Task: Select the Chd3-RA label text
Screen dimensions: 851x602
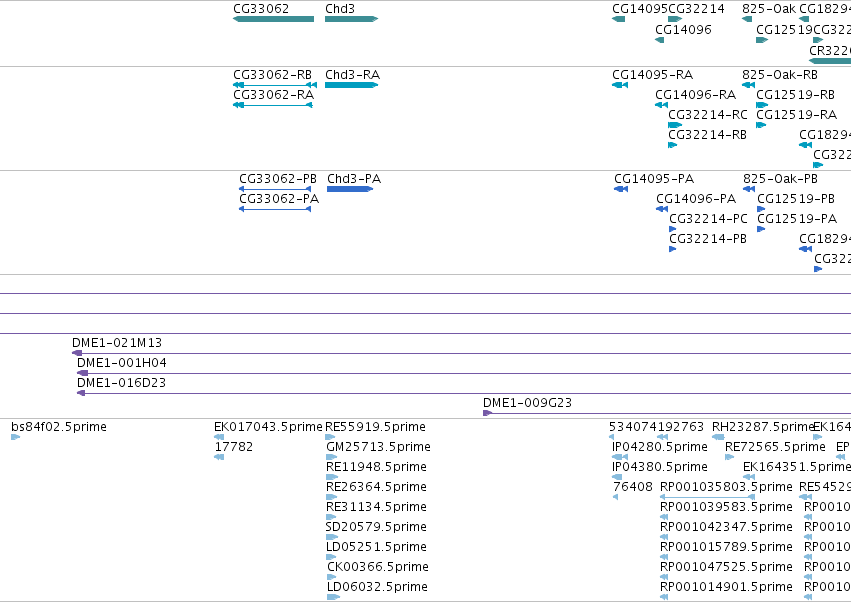Action: [x=352, y=74]
